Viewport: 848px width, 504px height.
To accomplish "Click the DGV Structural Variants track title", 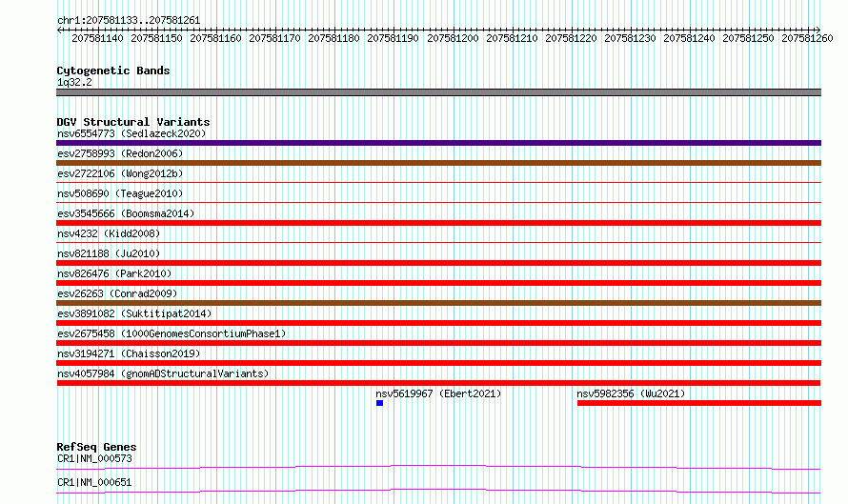I will 133,122.
